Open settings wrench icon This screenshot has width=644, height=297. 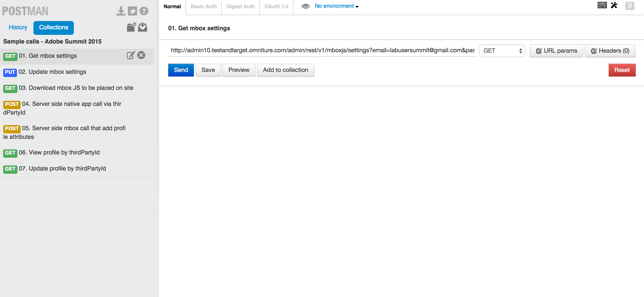[614, 5]
